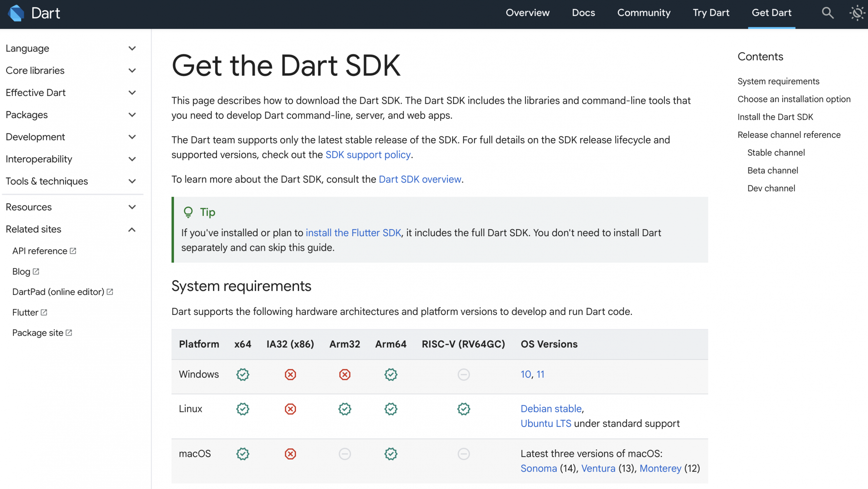Click the macOS Arm32 dash icon
868x489 pixels.
(x=344, y=454)
